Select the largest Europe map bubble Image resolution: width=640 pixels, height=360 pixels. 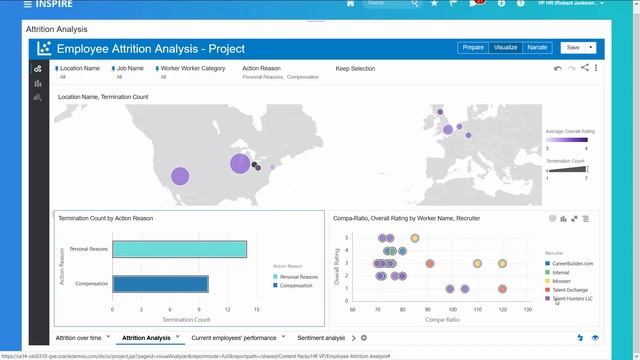coord(448,130)
